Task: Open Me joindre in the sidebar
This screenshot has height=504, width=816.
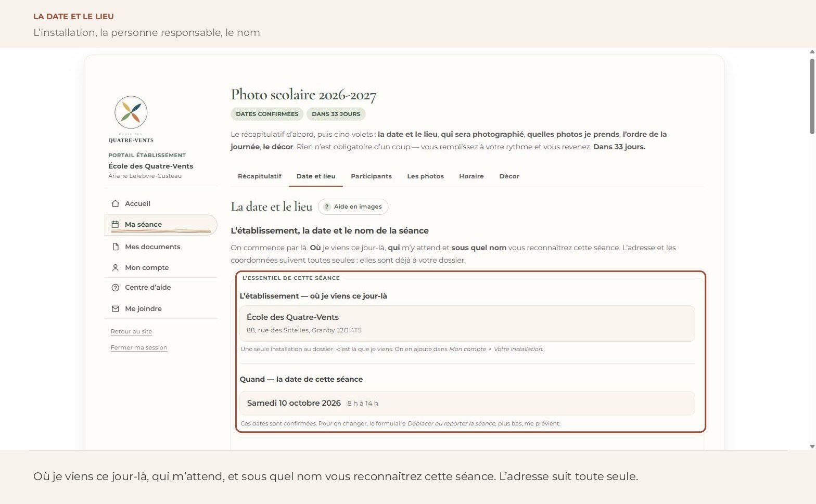Action: (161, 309)
